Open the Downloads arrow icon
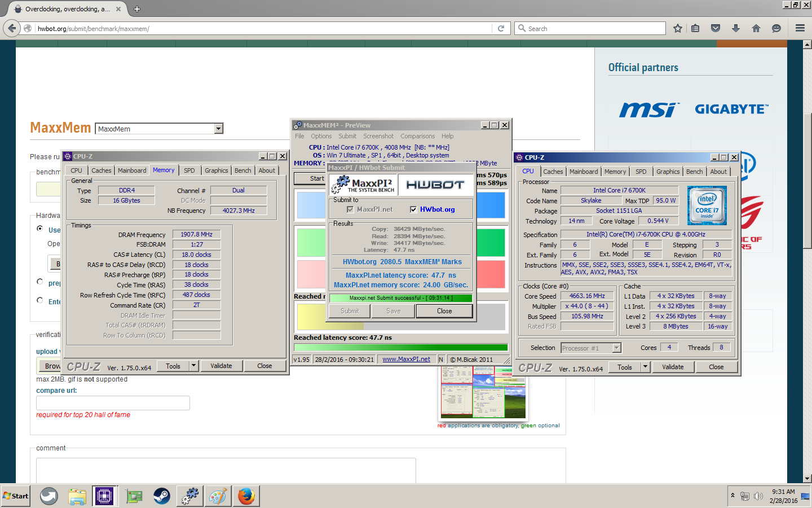This screenshot has width=812, height=508. (x=736, y=28)
